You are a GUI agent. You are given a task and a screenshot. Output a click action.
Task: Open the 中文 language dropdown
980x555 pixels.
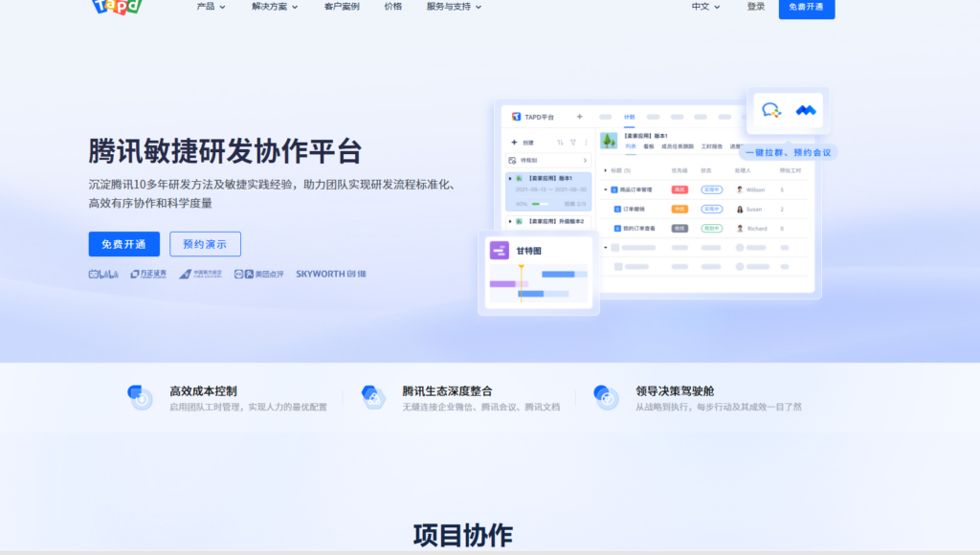[706, 6]
